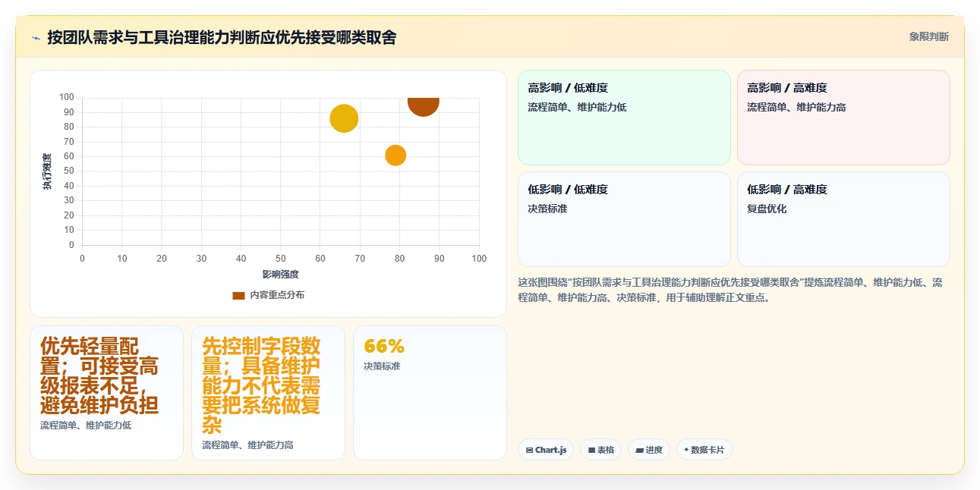980x490 pixels.
Task: Click 决策标准 text in 低影响 / 低难度 card
Action: [x=548, y=209]
